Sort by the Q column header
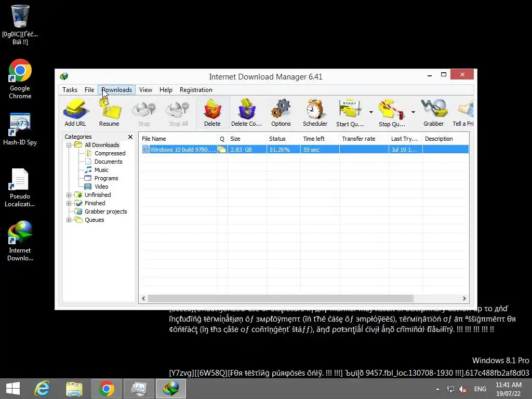Viewport: 532px width, 399px height. tap(222, 139)
